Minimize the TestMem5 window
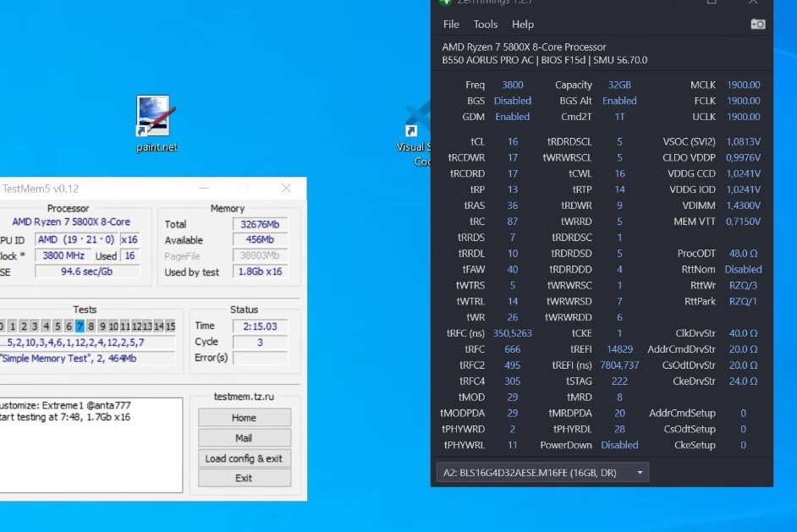 (x=203, y=189)
